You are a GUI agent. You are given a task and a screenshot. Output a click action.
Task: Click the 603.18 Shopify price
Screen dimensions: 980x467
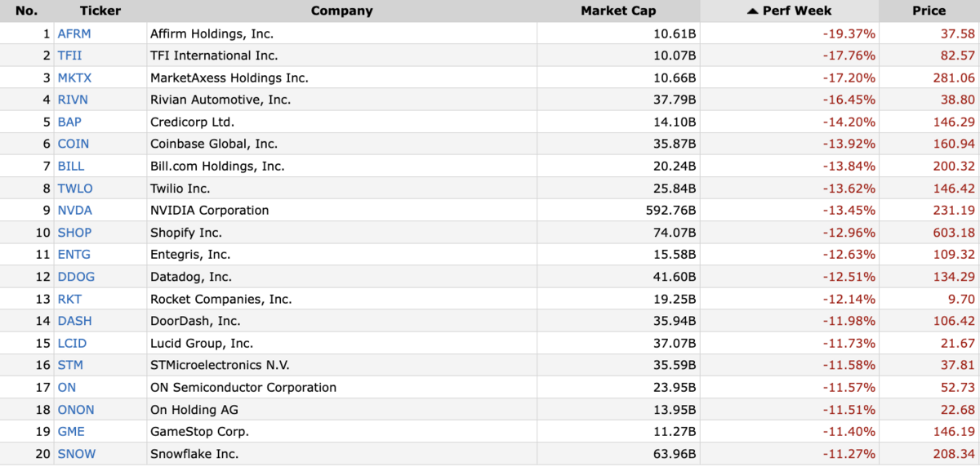[x=955, y=232]
